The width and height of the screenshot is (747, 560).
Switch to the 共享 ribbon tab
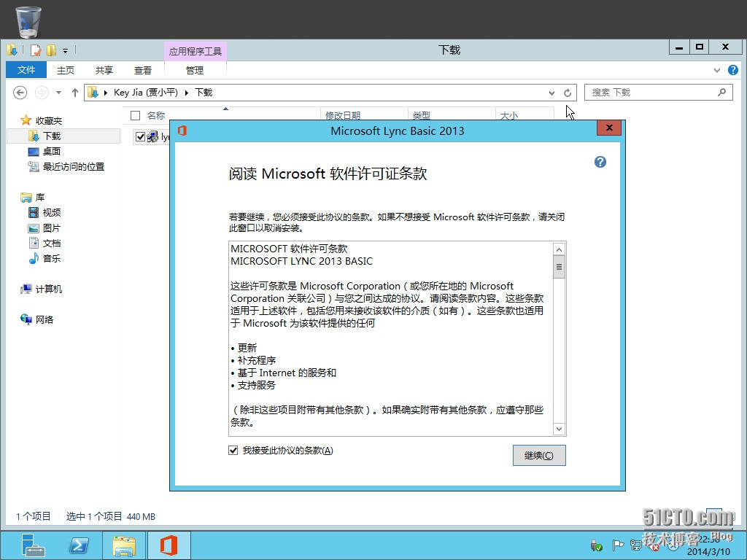click(104, 71)
